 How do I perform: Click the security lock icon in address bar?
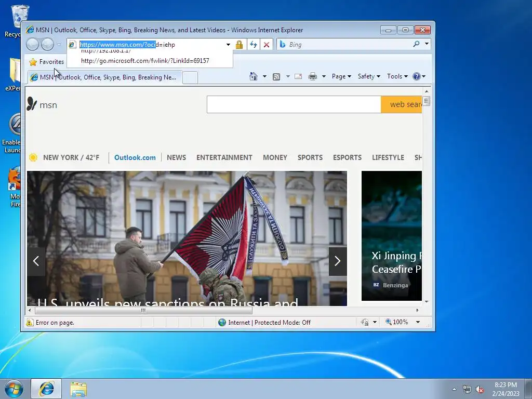tap(239, 45)
